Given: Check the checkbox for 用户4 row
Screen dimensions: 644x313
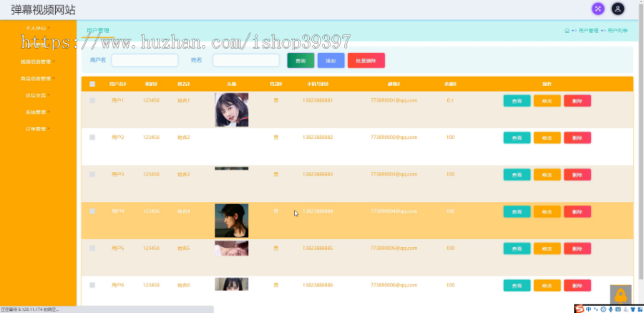Looking at the screenshot, I should [x=92, y=211].
